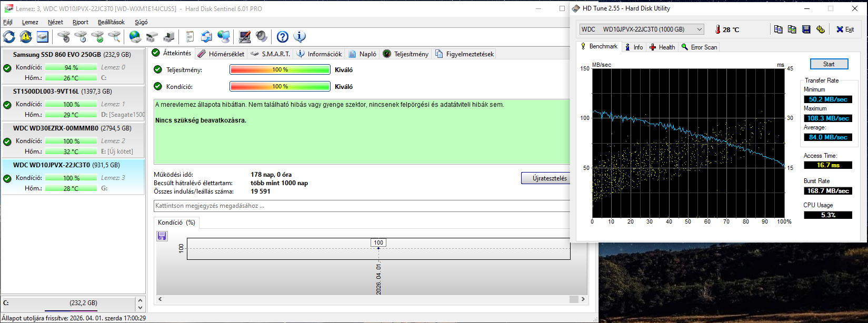Click the disk panel view icon in toolbar
The image size is (868, 323).
pos(43,36)
